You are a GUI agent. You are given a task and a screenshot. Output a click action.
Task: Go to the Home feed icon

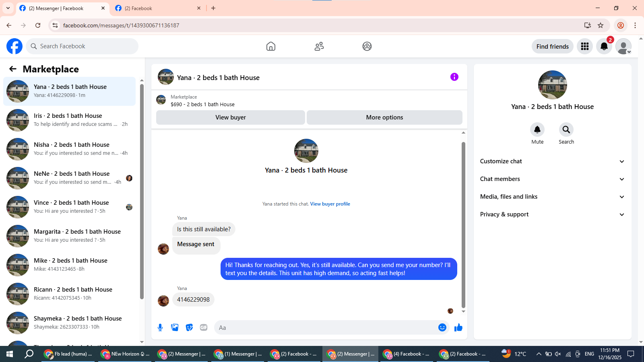(271, 46)
